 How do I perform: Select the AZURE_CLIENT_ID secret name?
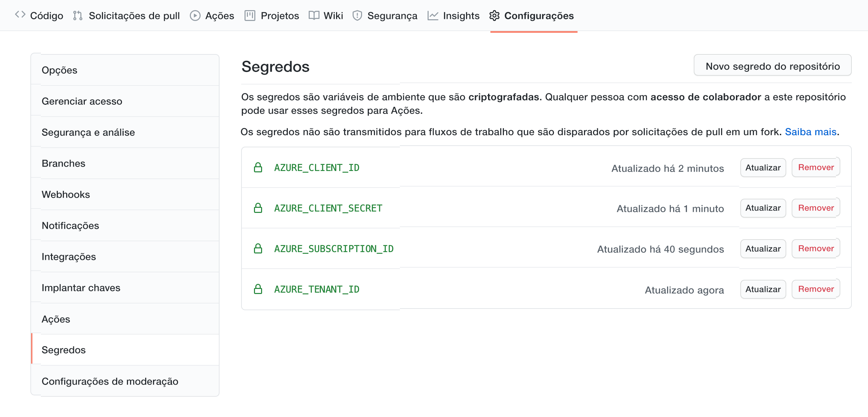point(316,168)
